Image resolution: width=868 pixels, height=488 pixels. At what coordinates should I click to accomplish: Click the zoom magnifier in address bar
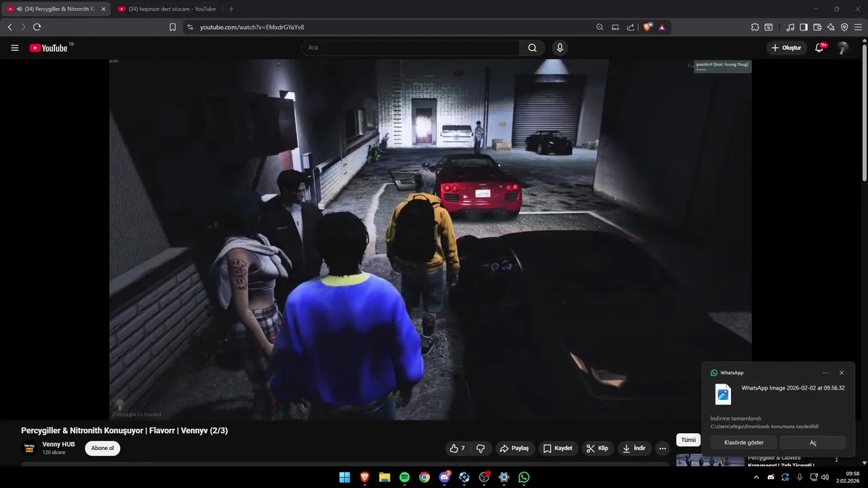point(599,27)
